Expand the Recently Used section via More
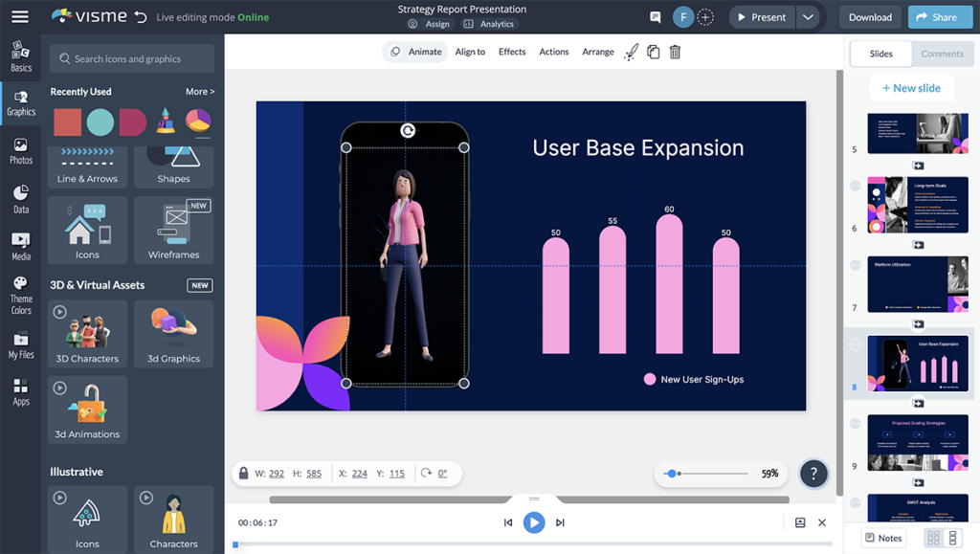Image resolution: width=980 pixels, height=554 pixels. pos(198,91)
